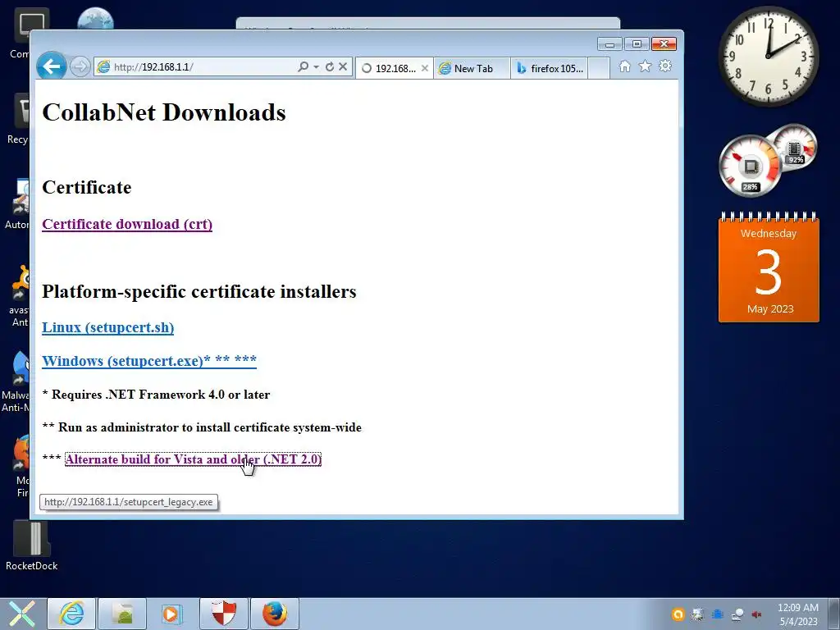Open Firefox from the taskbar
The width and height of the screenshot is (840, 630).
coord(274,614)
